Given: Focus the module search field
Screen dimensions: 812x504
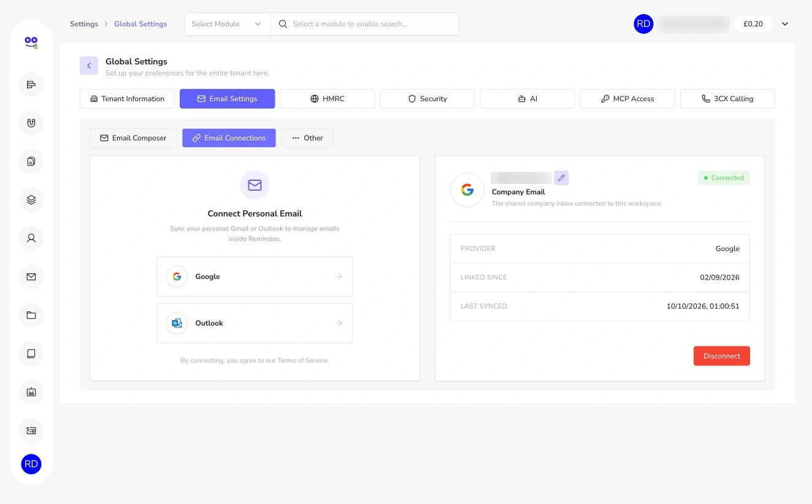Looking at the screenshot, I should click(x=364, y=24).
